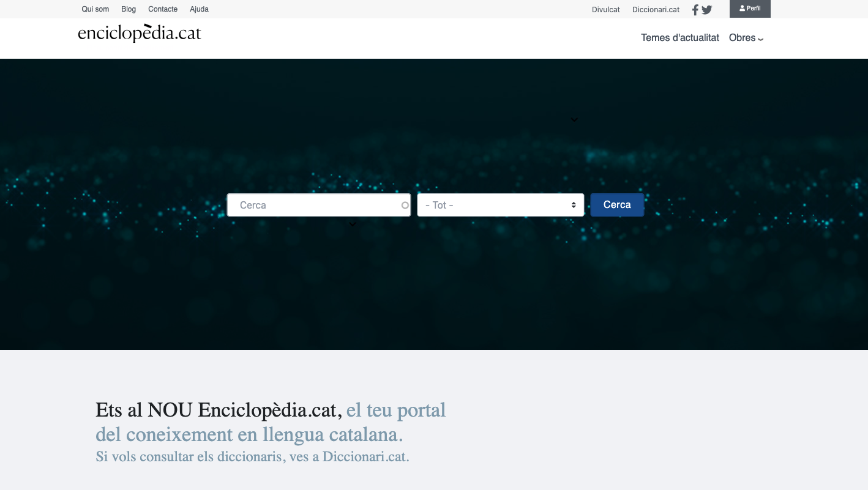Open Temes d'actualitat in the main navigation
The width and height of the screenshot is (868, 490).
click(x=679, y=38)
